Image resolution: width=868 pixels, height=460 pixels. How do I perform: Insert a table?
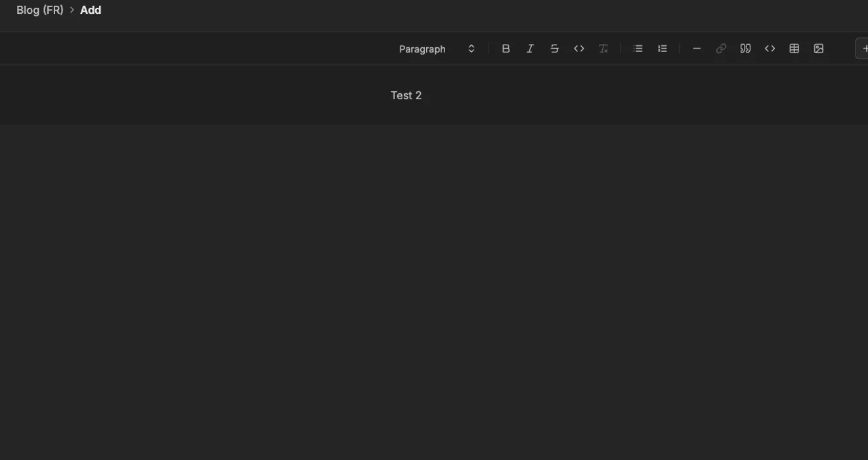[794, 49]
